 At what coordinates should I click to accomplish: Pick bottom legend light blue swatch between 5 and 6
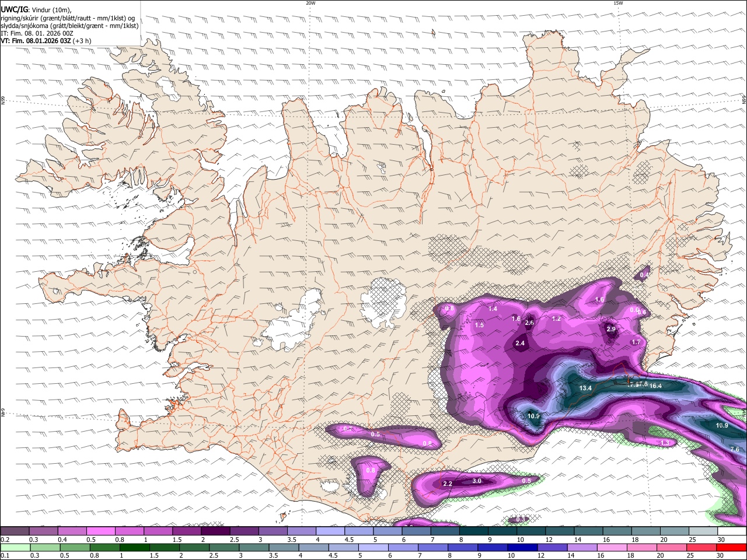click(x=373, y=547)
